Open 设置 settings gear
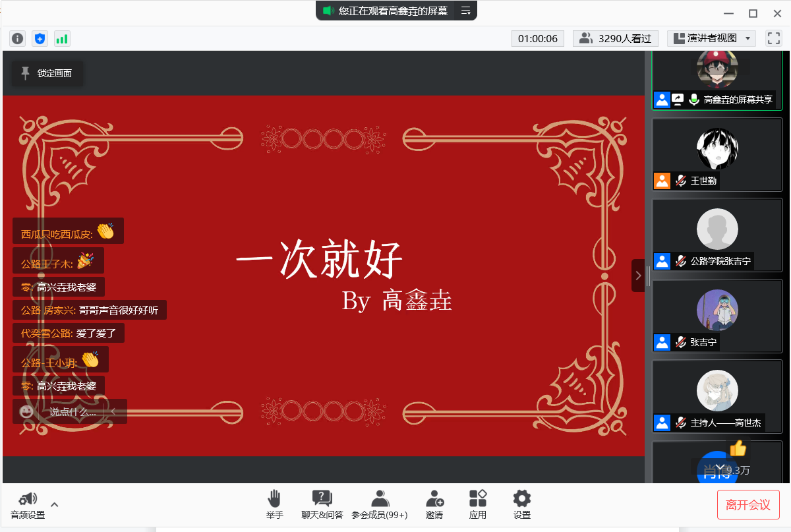The width and height of the screenshot is (791, 532). (522, 504)
